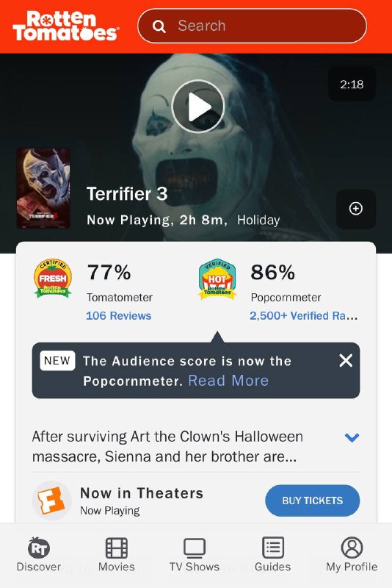Open My Profile tab
Viewport: 392px width, 588px height.
[x=352, y=554]
